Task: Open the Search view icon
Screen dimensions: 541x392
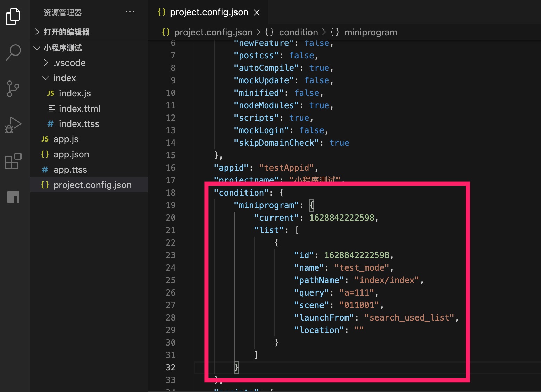Action: [13, 53]
